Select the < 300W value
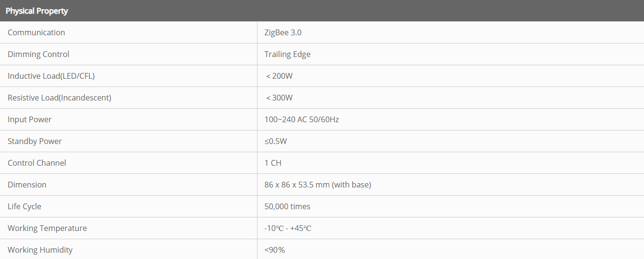This screenshot has width=644, height=259. pyautogui.click(x=279, y=98)
